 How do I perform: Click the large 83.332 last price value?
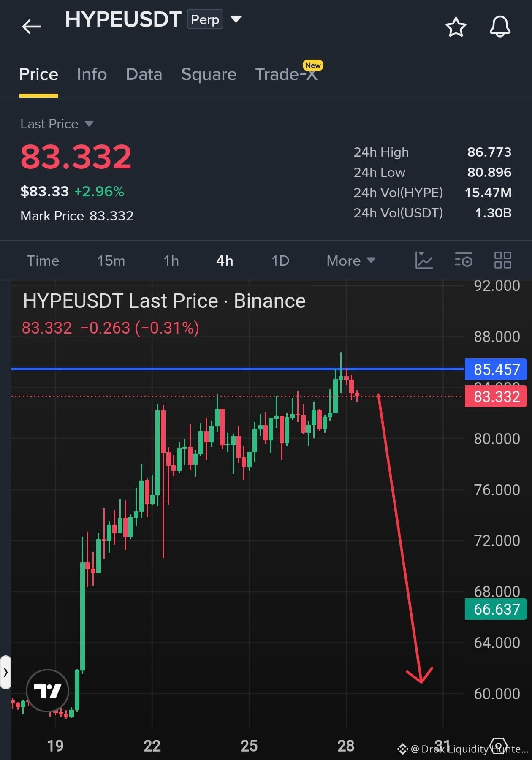76,157
